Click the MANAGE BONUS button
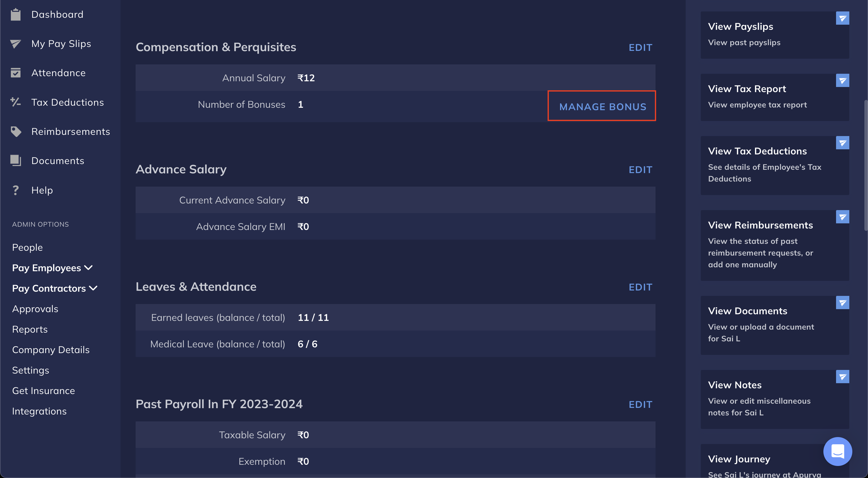Screen dimensions: 868x478 602,106
